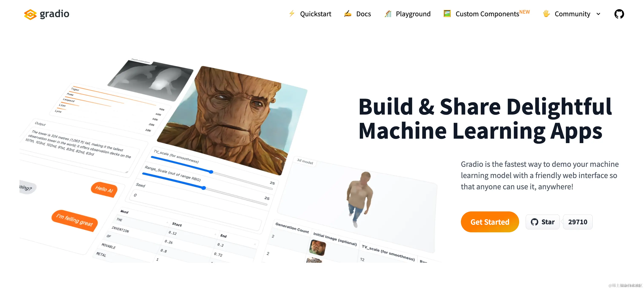Click the GitHub icon inside the Star button
Screen dimensions: 644x289
coord(534,222)
